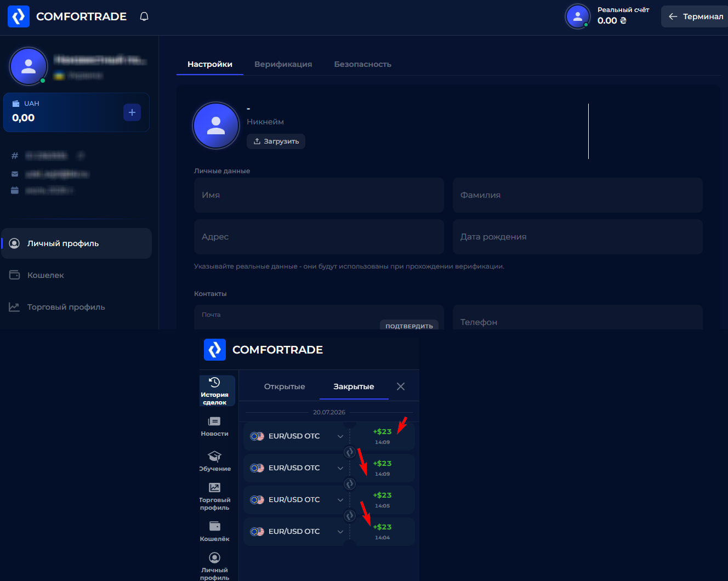Click ПОДТВЕРДИТЬ email button
Screen dimensions: 728x581
click(409, 326)
